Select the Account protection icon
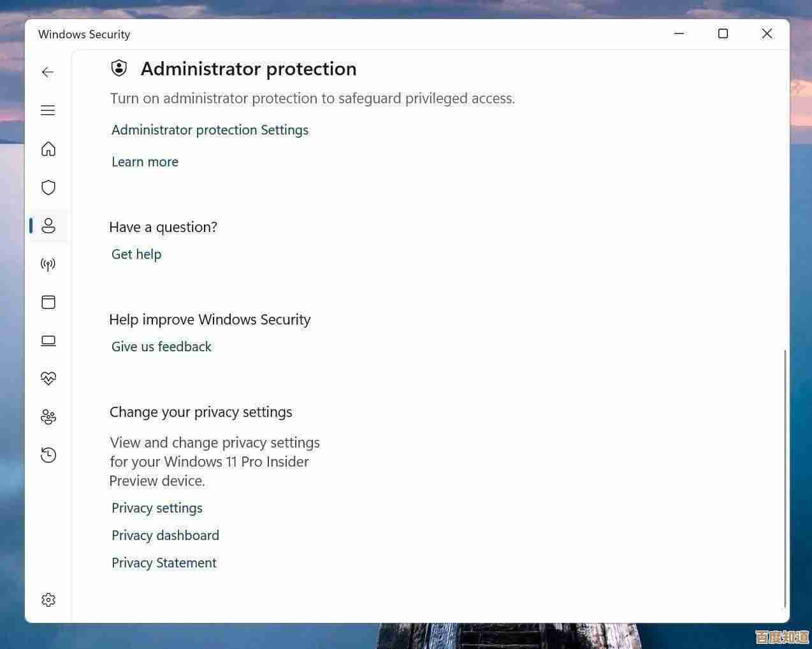Image resolution: width=812 pixels, height=649 pixels. (x=48, y=226)
